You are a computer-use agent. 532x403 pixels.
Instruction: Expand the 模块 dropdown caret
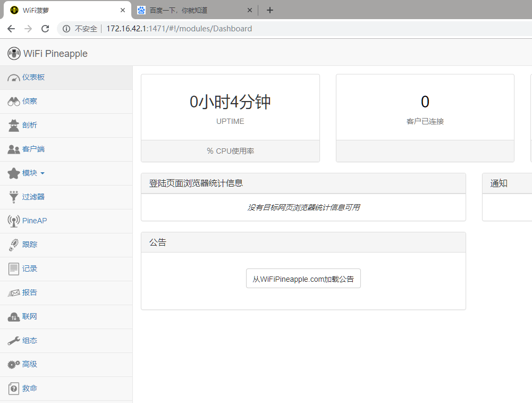point(43,173)
